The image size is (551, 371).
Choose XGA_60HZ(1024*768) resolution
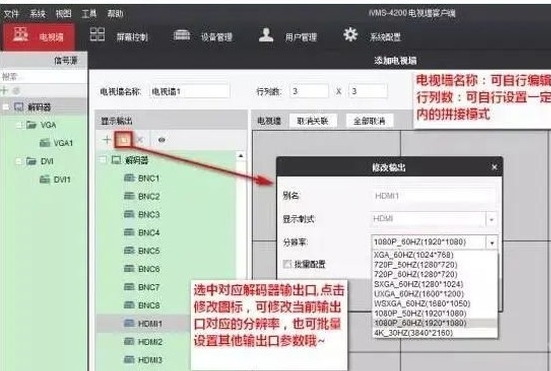pyautogui.click(x=435, y=255)
